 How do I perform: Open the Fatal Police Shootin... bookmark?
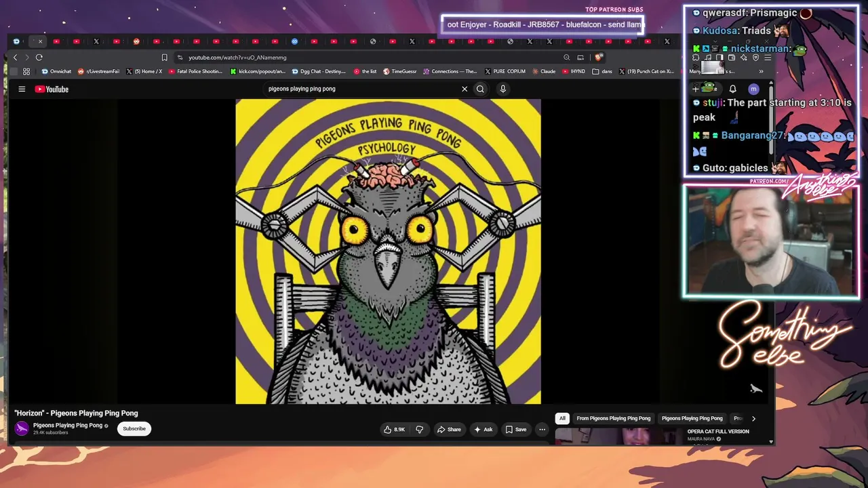point(195,71)
